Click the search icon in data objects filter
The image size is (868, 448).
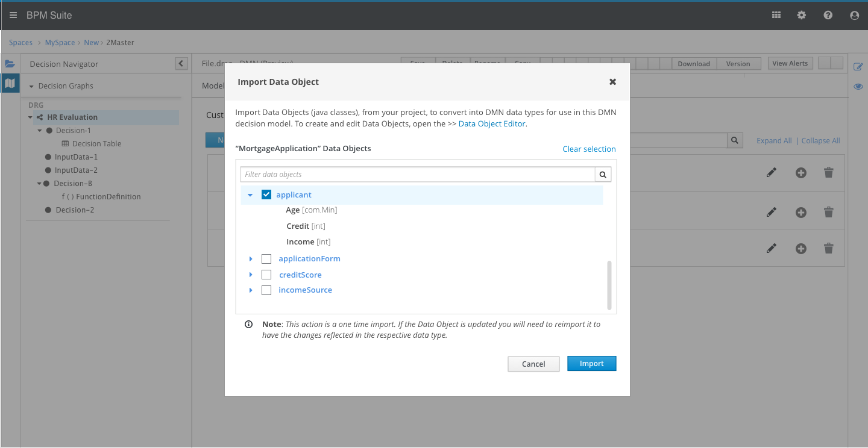coord(603,175)
